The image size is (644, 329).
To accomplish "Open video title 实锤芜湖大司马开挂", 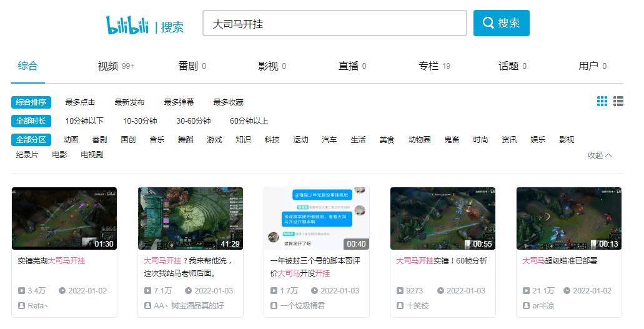I will coord(52,261).
